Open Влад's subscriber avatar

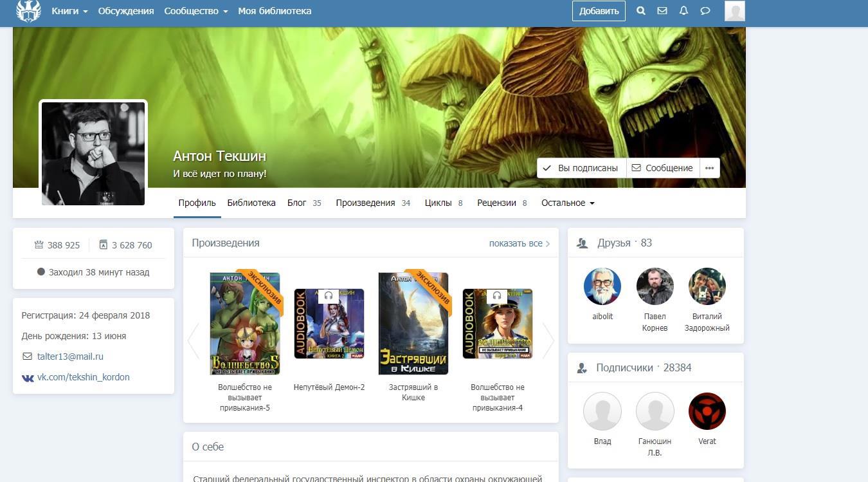[x=602, y=411]
